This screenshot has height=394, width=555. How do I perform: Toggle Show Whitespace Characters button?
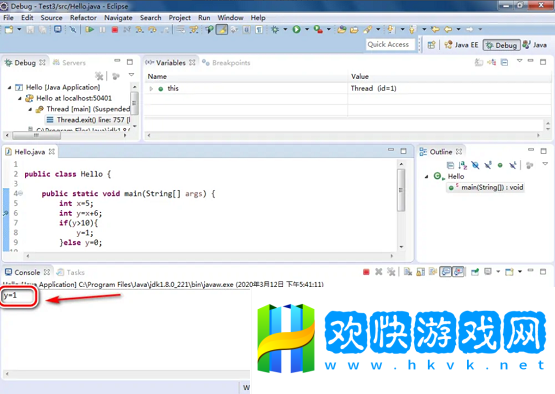point(259,29)
